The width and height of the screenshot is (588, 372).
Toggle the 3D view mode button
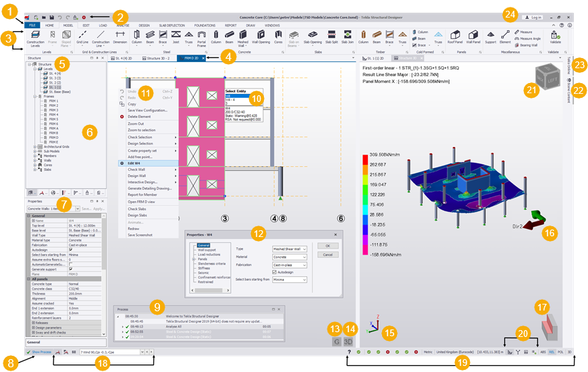[x=348, y=342]
